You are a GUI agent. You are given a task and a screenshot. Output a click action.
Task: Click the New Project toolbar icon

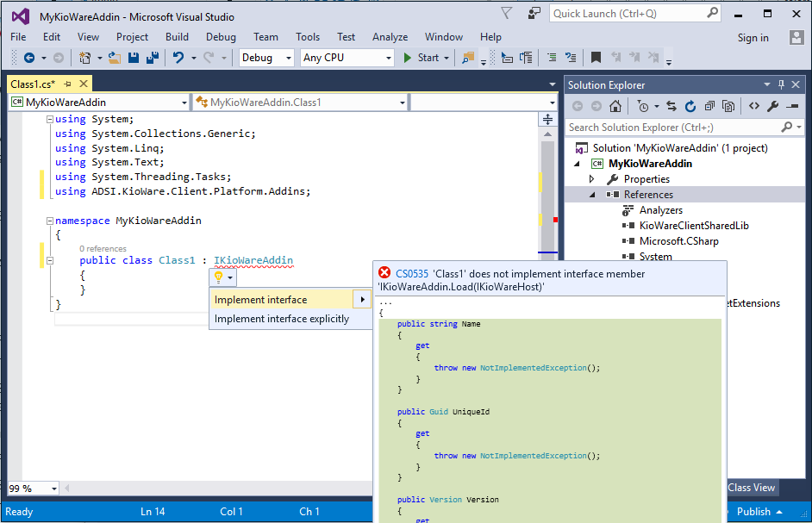coord(84,58)
